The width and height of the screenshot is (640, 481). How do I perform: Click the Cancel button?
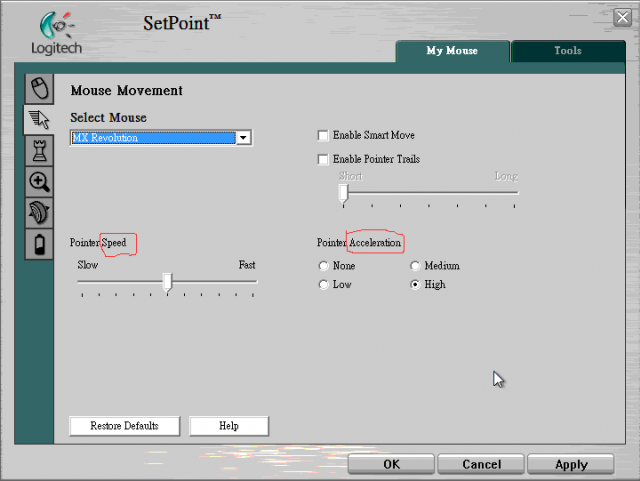tap(481, 464)
